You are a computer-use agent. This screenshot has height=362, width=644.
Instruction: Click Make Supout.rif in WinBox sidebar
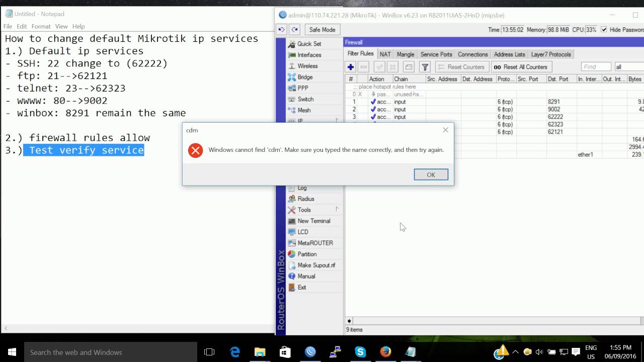pos(316,265)
